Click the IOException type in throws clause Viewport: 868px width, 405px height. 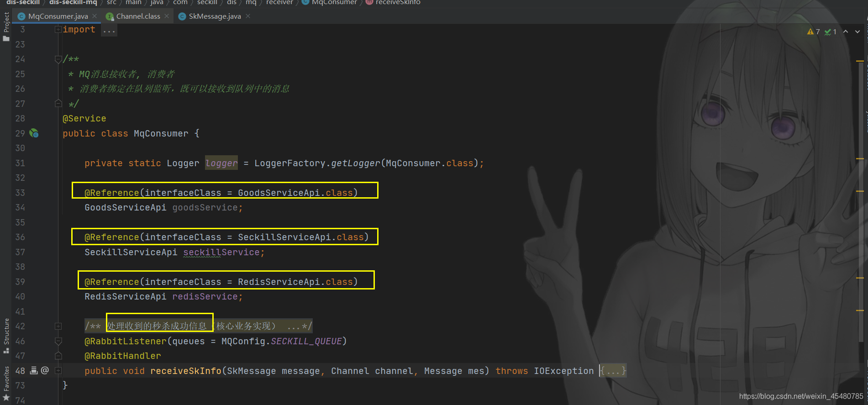pyautogui.click(x=564, y=371)
